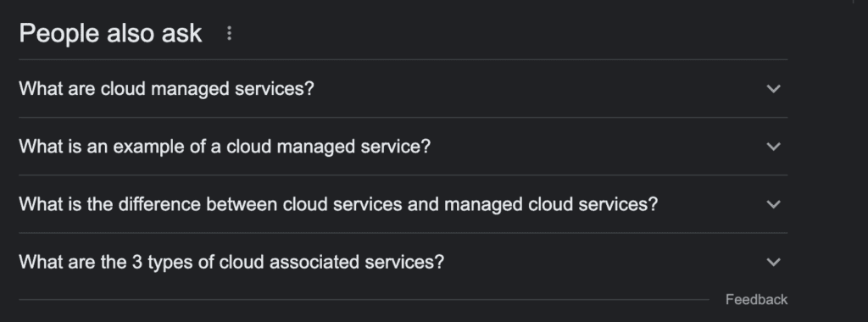The height and width of the screenshot is (322, 868).
Task: Open the managed cloud services difference question text
Action: click(338, 204)
